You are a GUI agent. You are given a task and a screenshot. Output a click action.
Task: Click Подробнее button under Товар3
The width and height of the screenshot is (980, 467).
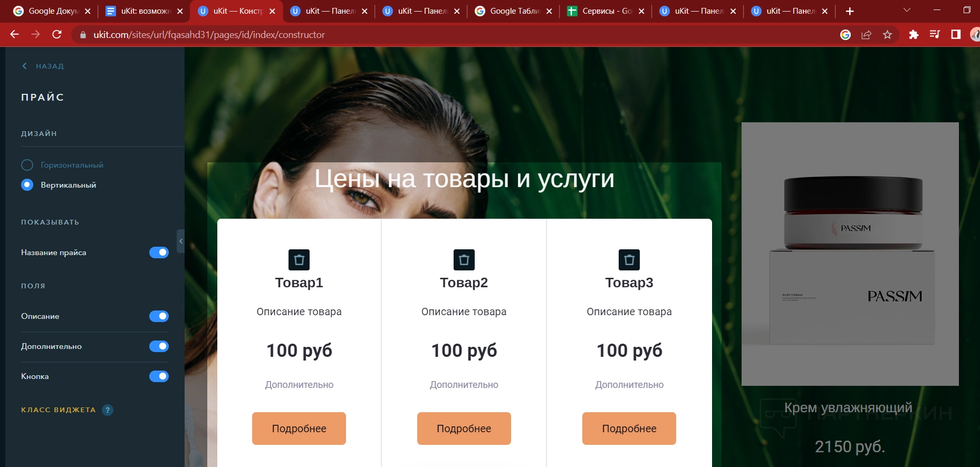pyautogui.click(x=629, y=429)
